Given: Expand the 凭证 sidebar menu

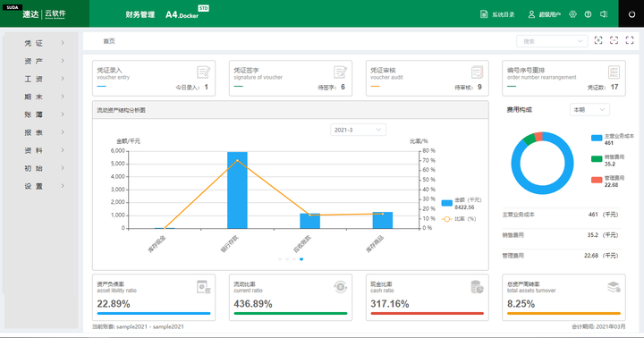Looking at the screenshot, I should [x=44, y=43].
